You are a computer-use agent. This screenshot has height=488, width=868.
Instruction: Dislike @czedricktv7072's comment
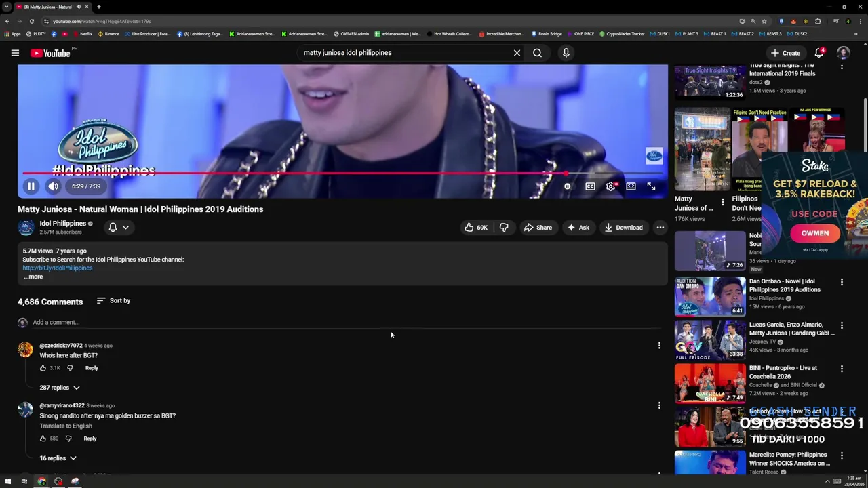[70, 368]
